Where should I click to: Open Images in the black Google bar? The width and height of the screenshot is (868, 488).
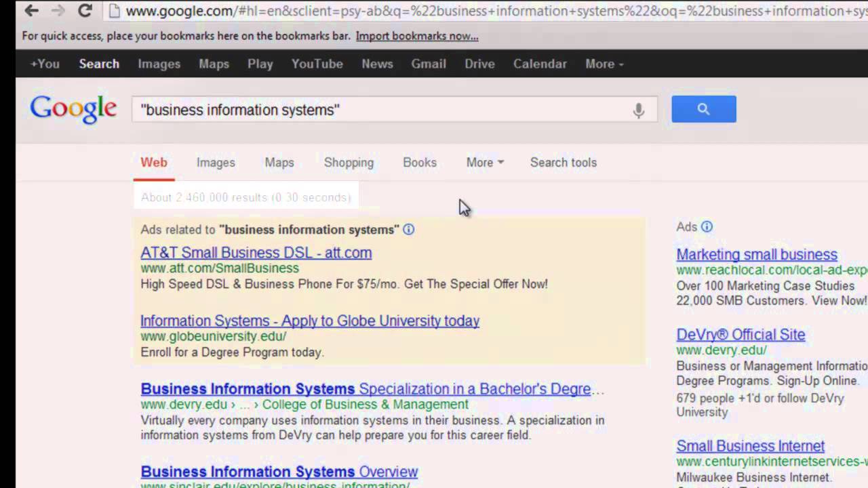click(159, 64)
